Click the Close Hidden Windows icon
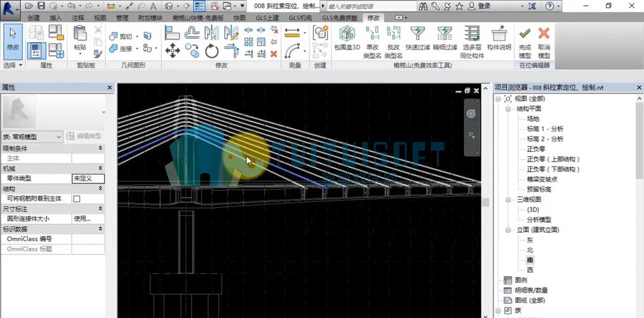 coord(215,6)
